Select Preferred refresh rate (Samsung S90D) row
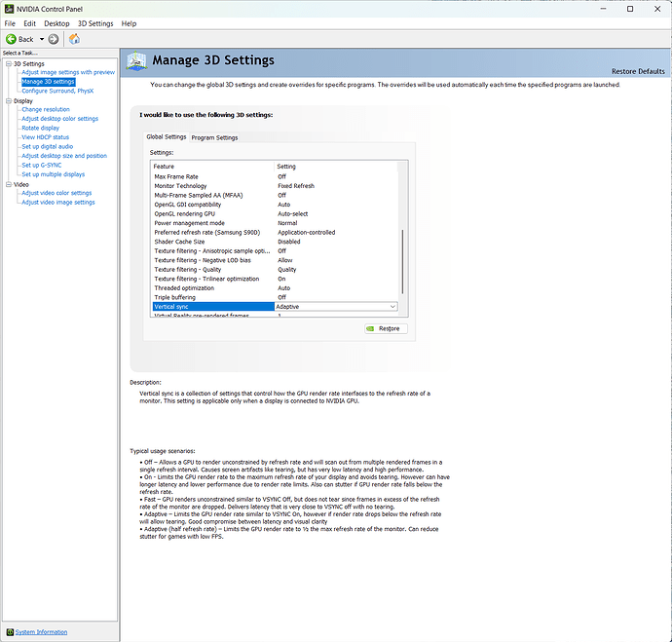The height and width of the screenshot is (642, 672). (275, 232)
